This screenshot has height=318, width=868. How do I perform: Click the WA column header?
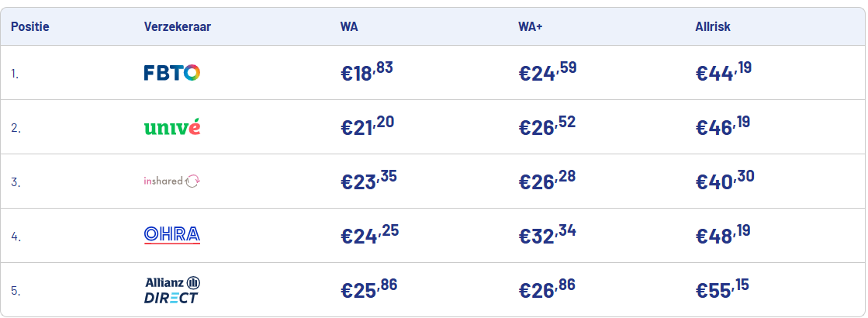349,27
